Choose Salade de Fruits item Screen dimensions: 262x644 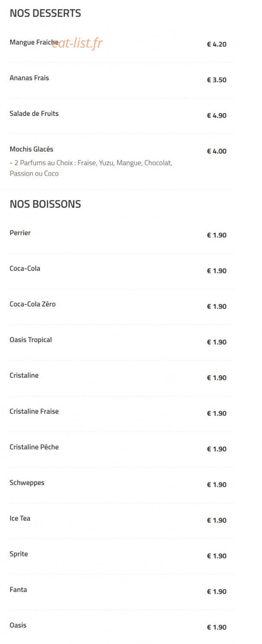click(34, 113)
